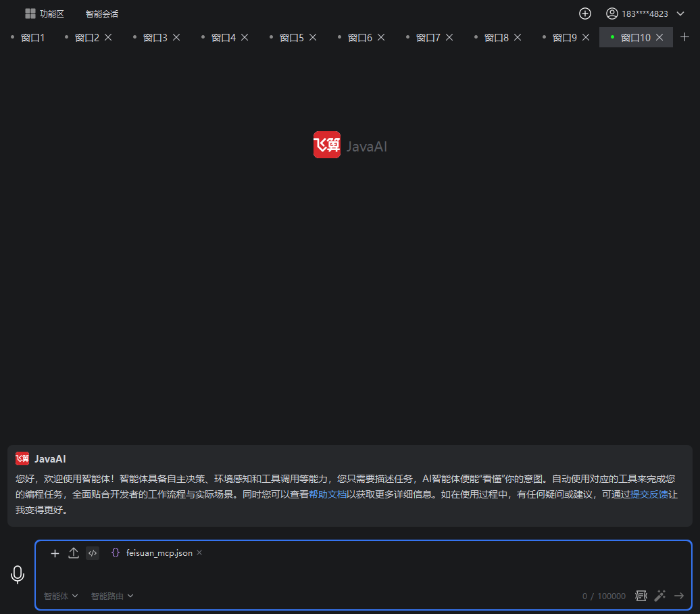
Task: Click the code snippet icon
Action: pyautogui.click(x=93, y=553)
